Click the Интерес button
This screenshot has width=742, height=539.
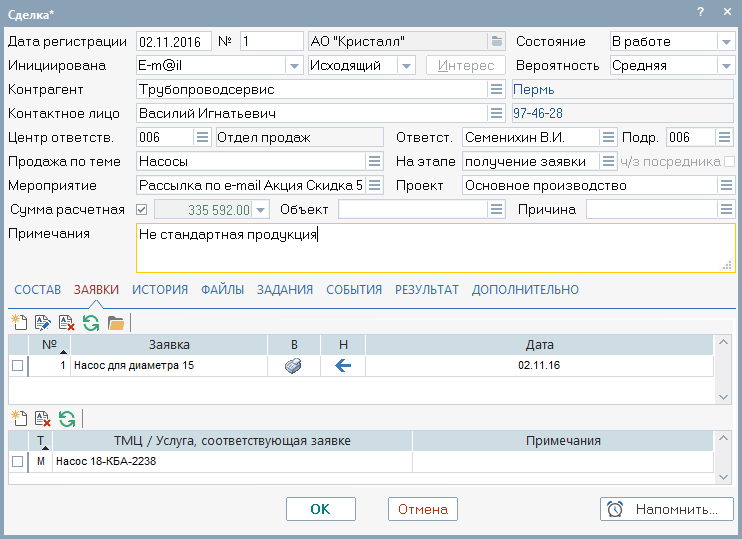click(x=466, y=65)
